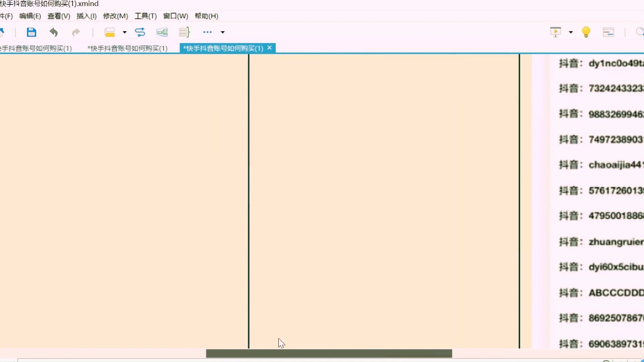Open the 编辑(E) menu
This screenshot has height=362, width=644.
click(x=30, y=16)
